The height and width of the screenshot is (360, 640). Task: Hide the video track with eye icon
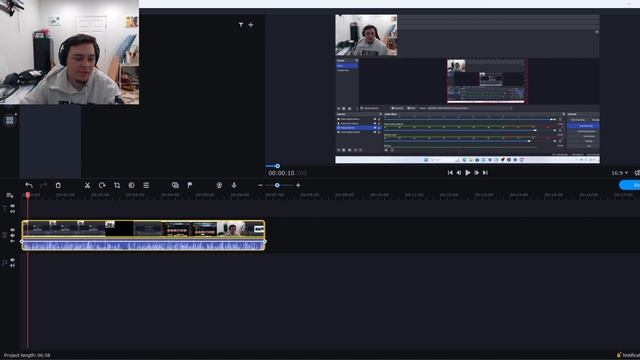(13, 230)
